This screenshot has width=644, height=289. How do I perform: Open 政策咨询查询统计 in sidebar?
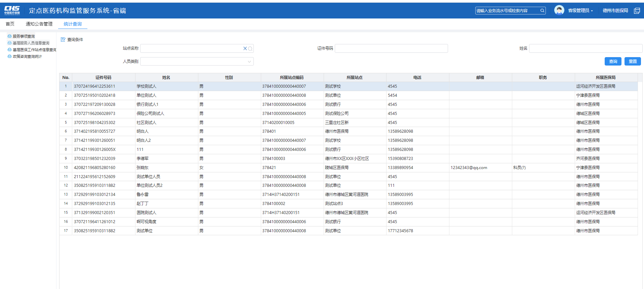(x=27, y=56)
